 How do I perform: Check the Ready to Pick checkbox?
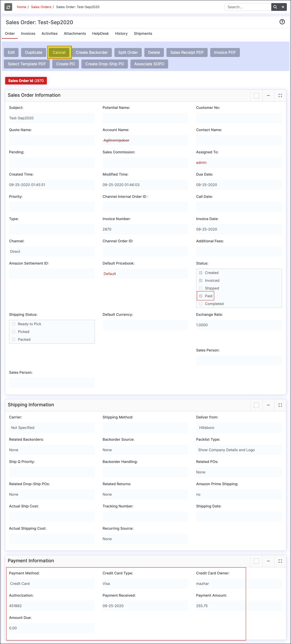coord(14,324)
